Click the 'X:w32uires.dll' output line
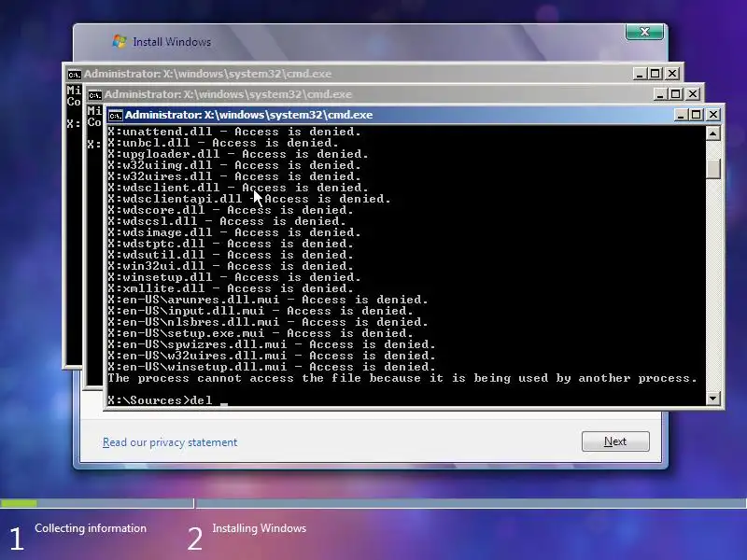The width and height of the screenshot is (747, 560). tap(234, 176)
